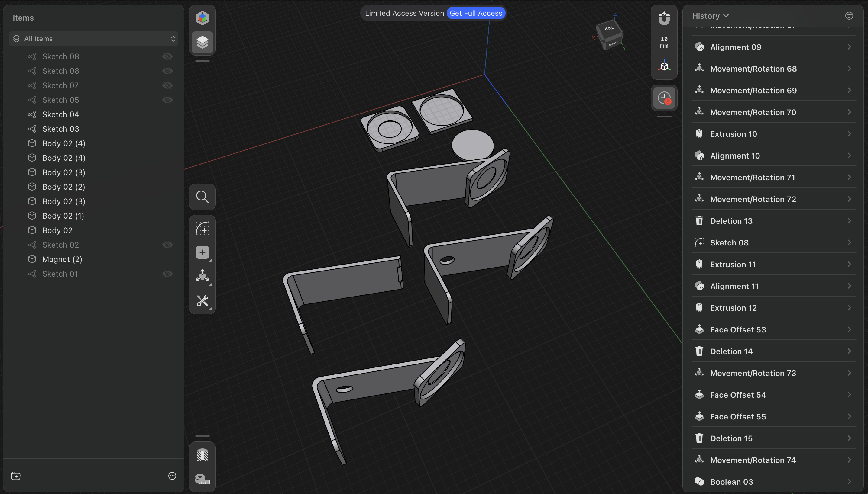This screenshot has height=494, width=868.
Task: Collapse the History panel header chevron
Action: pyautogui.click(x=726, y=16)
